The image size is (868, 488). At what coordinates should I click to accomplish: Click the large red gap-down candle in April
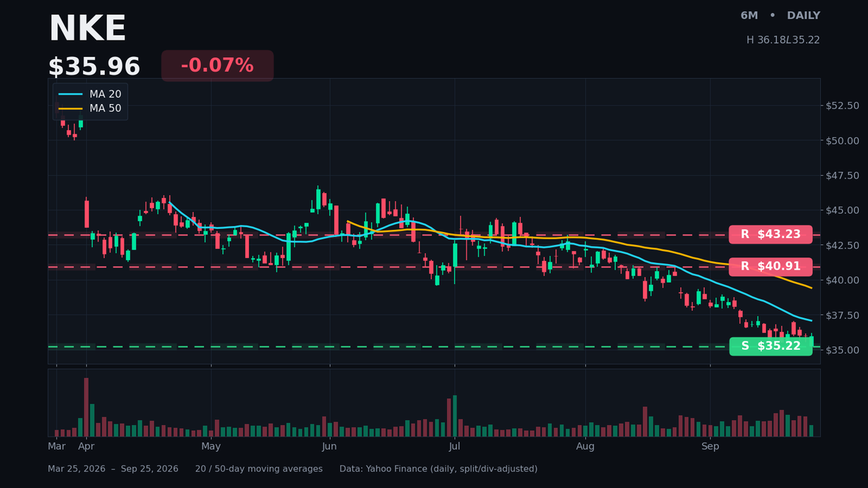coord(87,213)
